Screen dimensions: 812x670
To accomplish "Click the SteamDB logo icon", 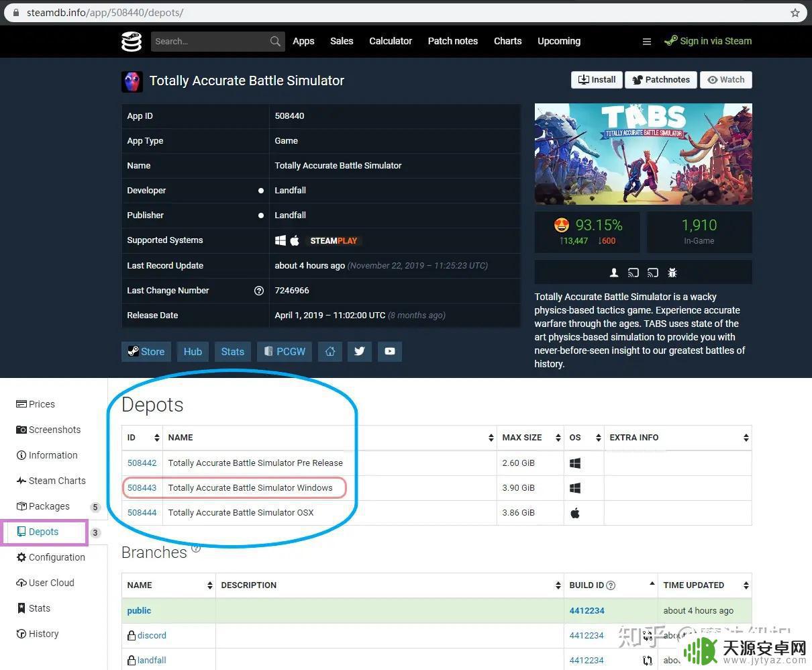I will tap(132, 41).
